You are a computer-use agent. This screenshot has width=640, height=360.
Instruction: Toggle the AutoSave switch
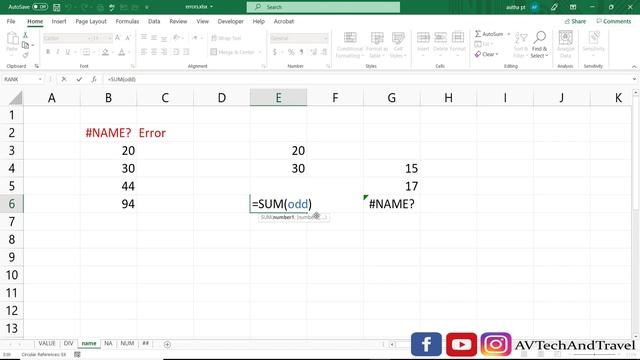click(40, 7)
